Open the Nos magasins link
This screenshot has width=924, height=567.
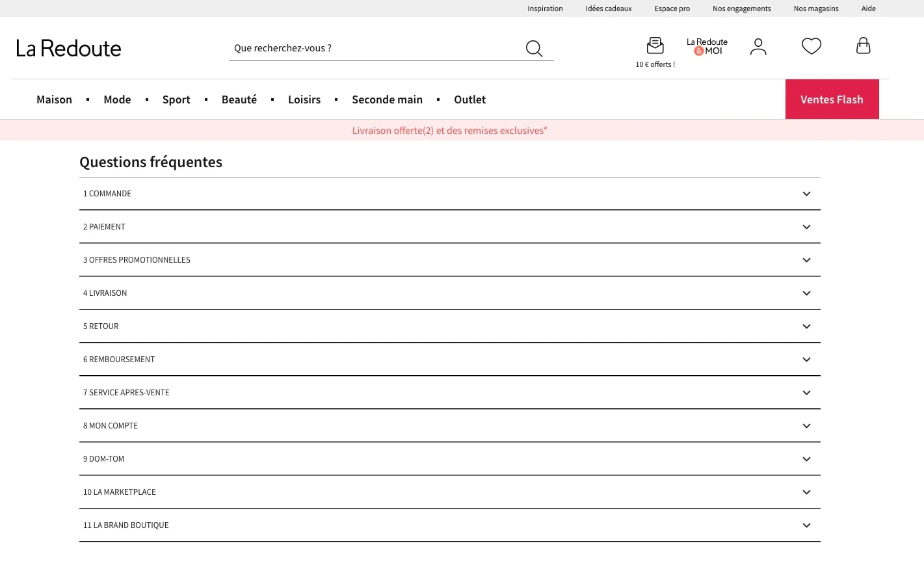(815, 8)
